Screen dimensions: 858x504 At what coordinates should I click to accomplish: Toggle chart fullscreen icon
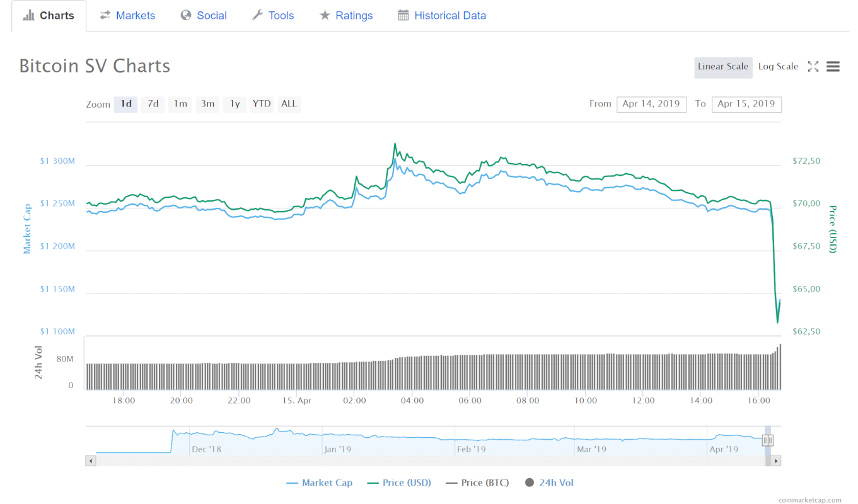[x=813, y=67]
